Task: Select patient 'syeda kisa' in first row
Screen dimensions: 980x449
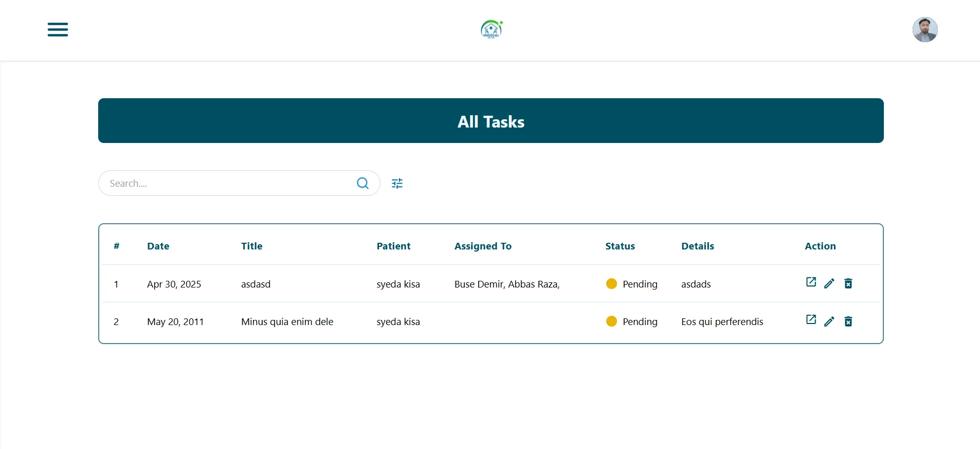Action: point(398,284)
